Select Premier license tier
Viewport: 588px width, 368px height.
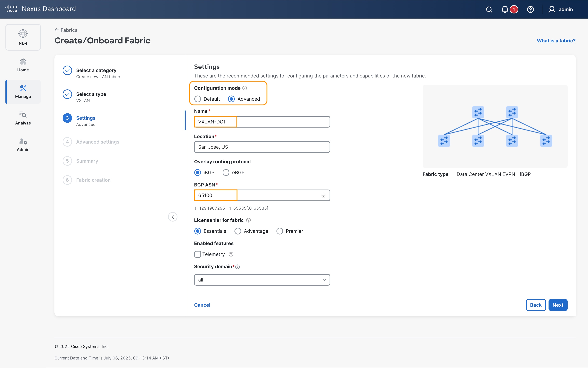(280, 231)
